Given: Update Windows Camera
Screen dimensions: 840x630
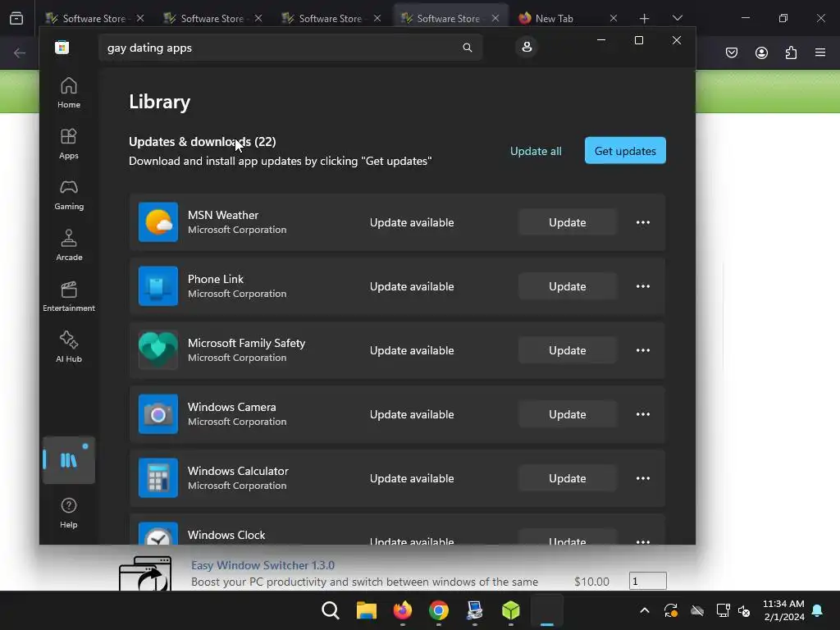Looking at the screenshot, I should 568,414.
